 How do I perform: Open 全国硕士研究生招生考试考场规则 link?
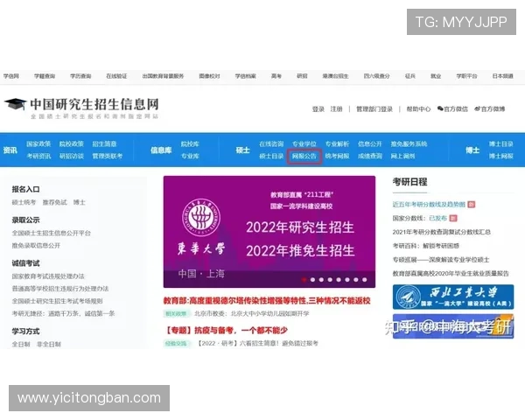click(57, 301)
